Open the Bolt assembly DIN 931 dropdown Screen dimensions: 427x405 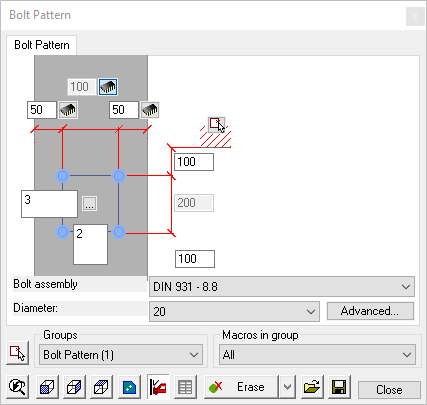pos(282,287)
